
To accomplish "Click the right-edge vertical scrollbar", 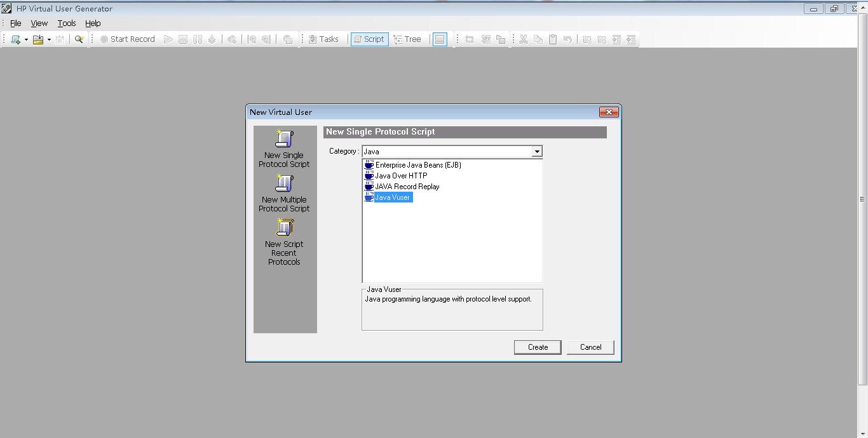I will point(863,199).
